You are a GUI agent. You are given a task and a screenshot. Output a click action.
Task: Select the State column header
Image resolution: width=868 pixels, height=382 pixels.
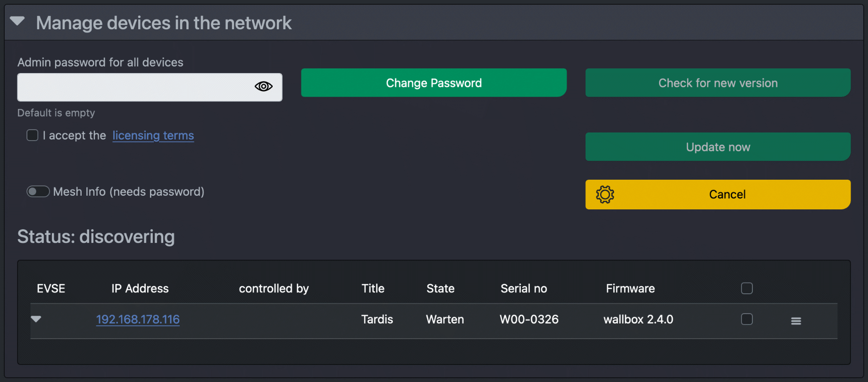pyautogui.click(x=440, y=288)
